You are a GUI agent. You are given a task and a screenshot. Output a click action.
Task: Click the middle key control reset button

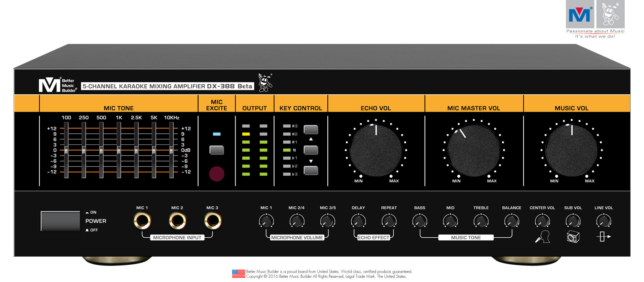point(311,150)
